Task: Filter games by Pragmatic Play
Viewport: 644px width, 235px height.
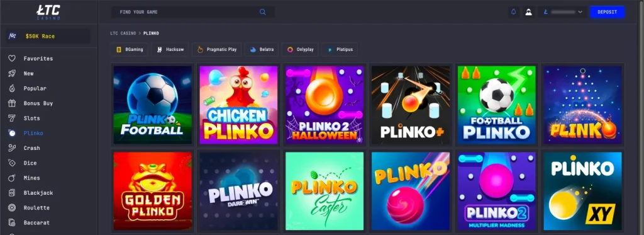Action: 216,49
